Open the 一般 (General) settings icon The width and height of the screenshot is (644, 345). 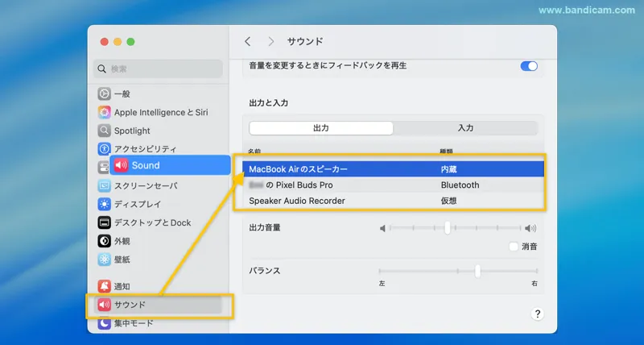(105, 94)
